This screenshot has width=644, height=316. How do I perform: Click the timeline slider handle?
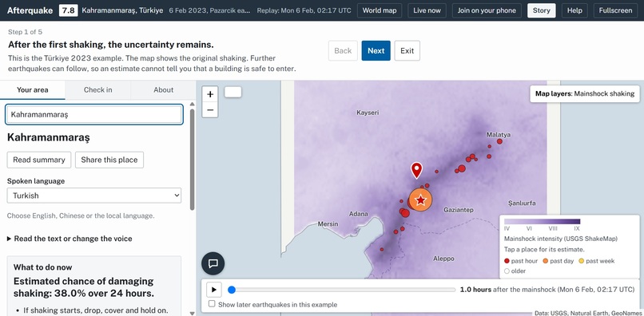pos(232,290)
